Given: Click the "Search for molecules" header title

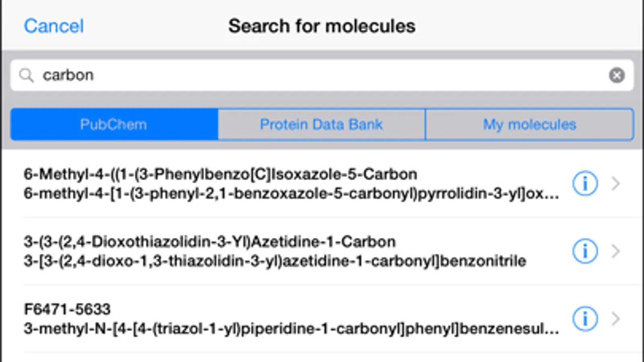Looking at the screenshot, I should point(322,27).
